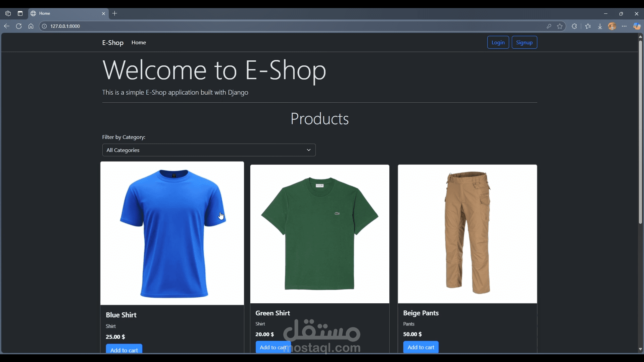This screenshot has width=644, height=362.
Task: Open the favorites list icon
Action: pos(588,26)
